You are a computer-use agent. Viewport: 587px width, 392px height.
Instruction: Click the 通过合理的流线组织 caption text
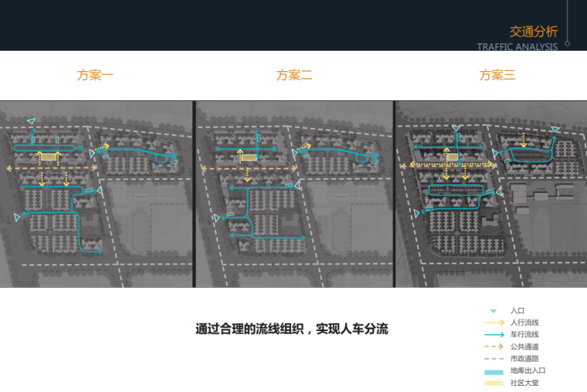[292, 329]
